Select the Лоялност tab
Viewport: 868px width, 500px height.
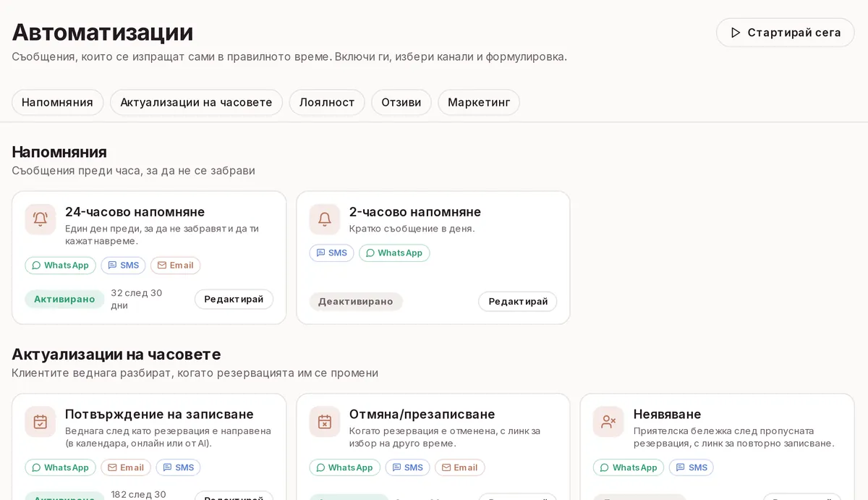click(327, 103)
